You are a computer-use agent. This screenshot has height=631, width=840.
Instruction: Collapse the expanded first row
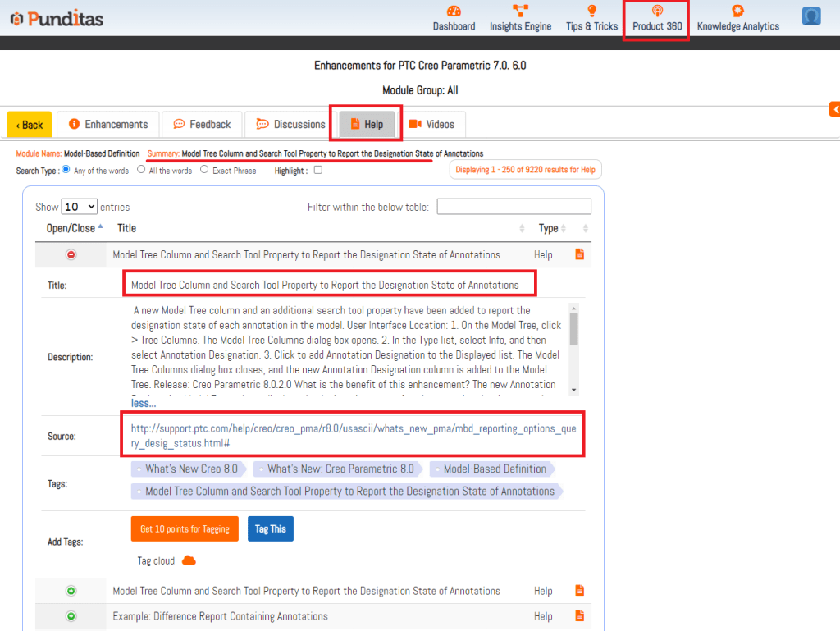(x=71, y=255)
